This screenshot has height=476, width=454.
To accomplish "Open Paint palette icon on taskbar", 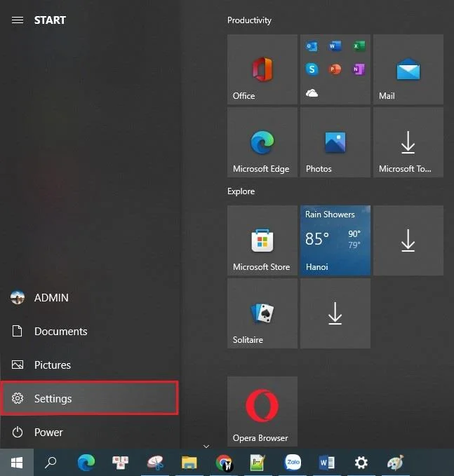I will [x=395, y=463].
